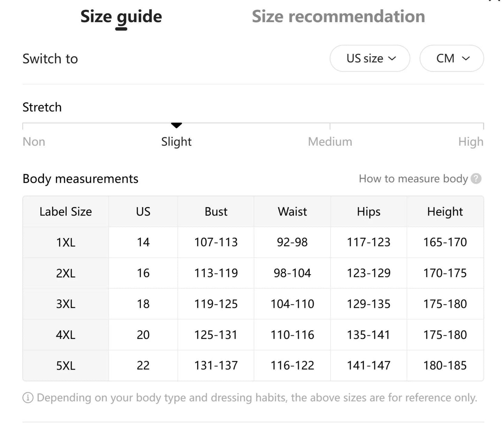Click the Slight stretch label
The width and height of the screenshot is (504, 423).
tap(176, 142)
